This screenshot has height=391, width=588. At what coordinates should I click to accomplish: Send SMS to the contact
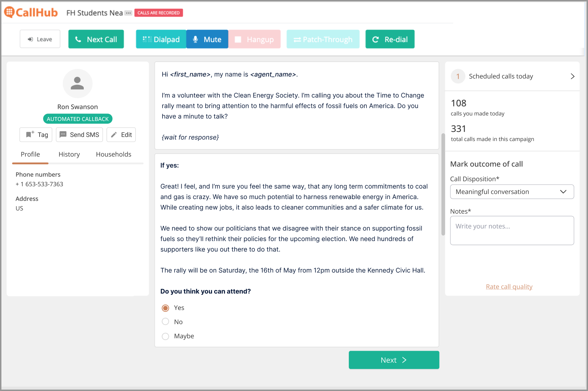79,135
